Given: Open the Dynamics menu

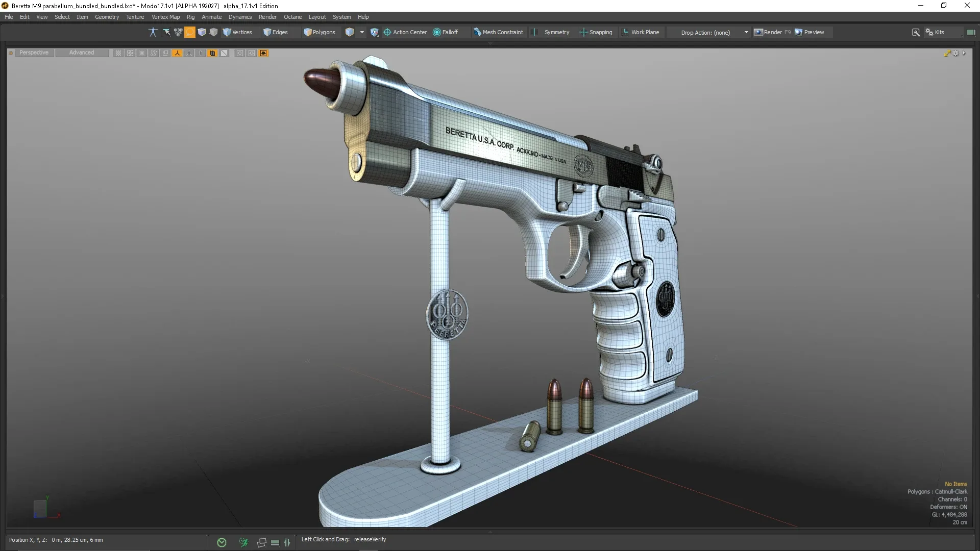Looking at the screenshot, I should (x=240, y=17).
